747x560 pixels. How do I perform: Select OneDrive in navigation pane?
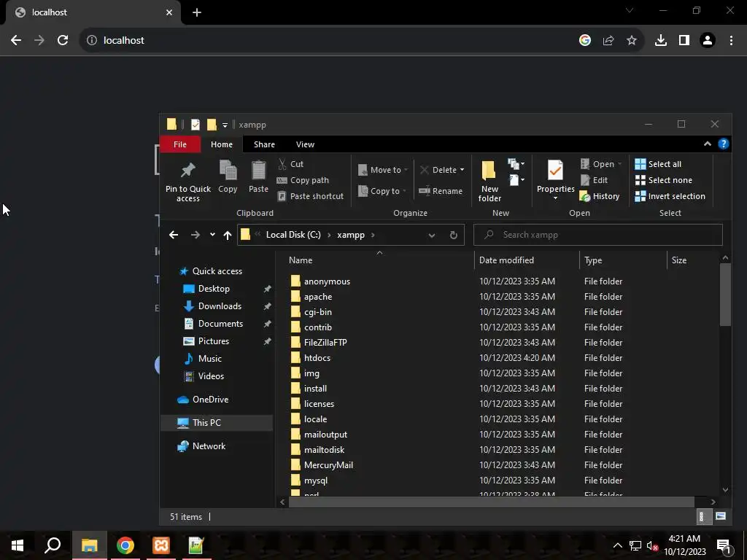pyautogui.click(x=210, y=400)
